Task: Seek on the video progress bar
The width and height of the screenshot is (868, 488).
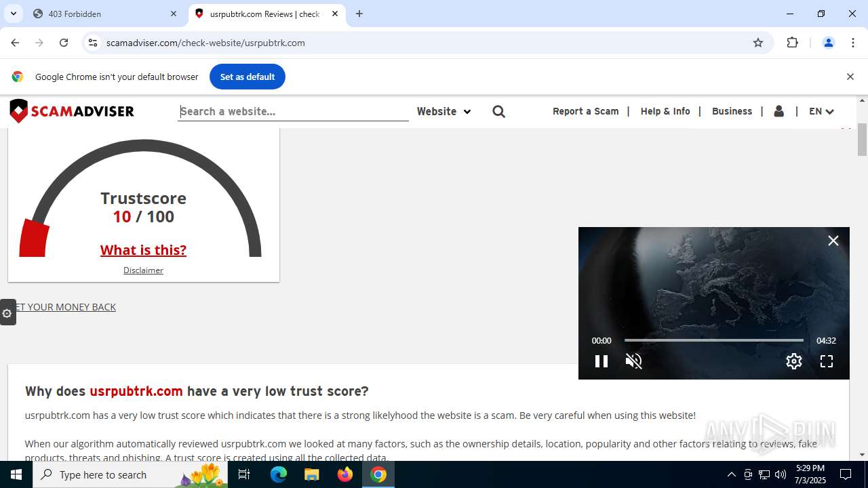Action: 713,340
